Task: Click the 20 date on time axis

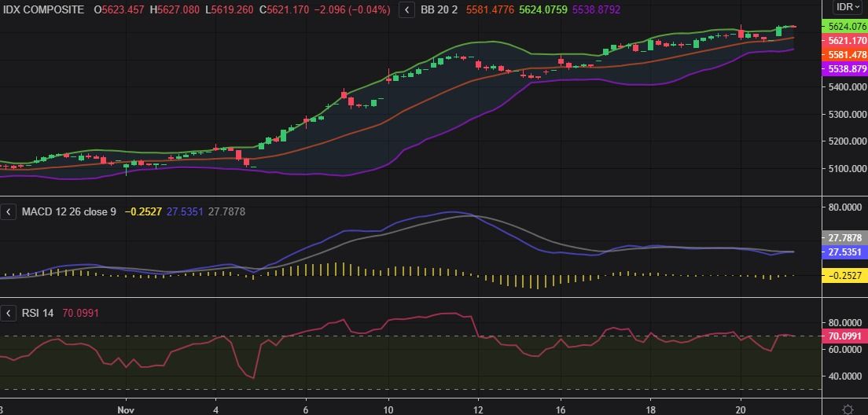Action: click(741, 409)
